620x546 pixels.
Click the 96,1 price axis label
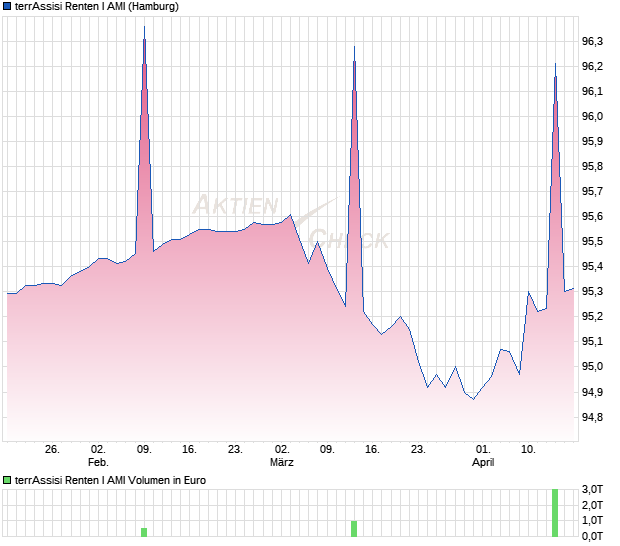pyautogui.click(x=592, y=91)
